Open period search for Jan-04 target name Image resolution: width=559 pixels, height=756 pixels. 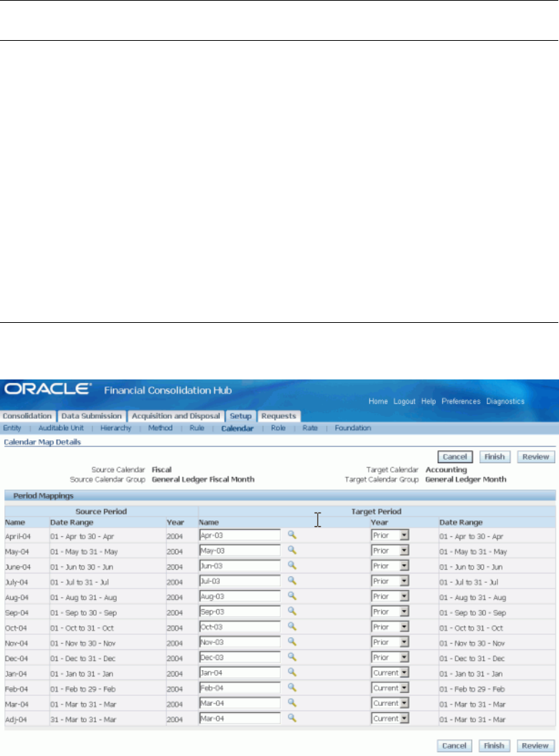pyautogui.click(x=292, y=672)
